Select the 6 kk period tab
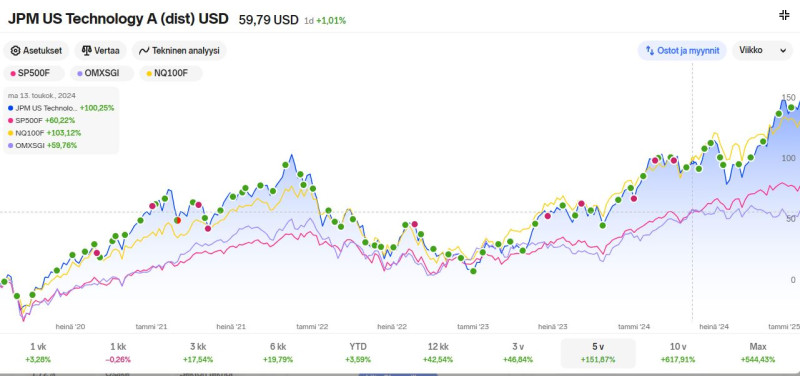This screenshot has height=376, width=800. 278,353
